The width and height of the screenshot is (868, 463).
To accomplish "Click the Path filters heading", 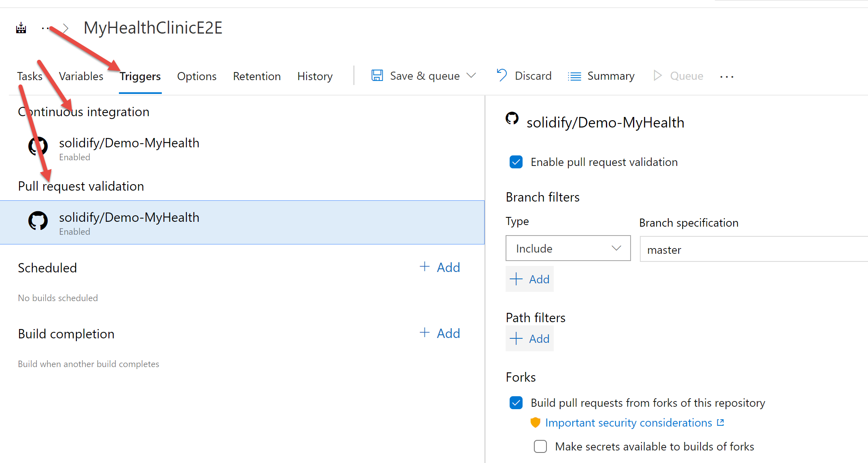I will pos(536,318).
